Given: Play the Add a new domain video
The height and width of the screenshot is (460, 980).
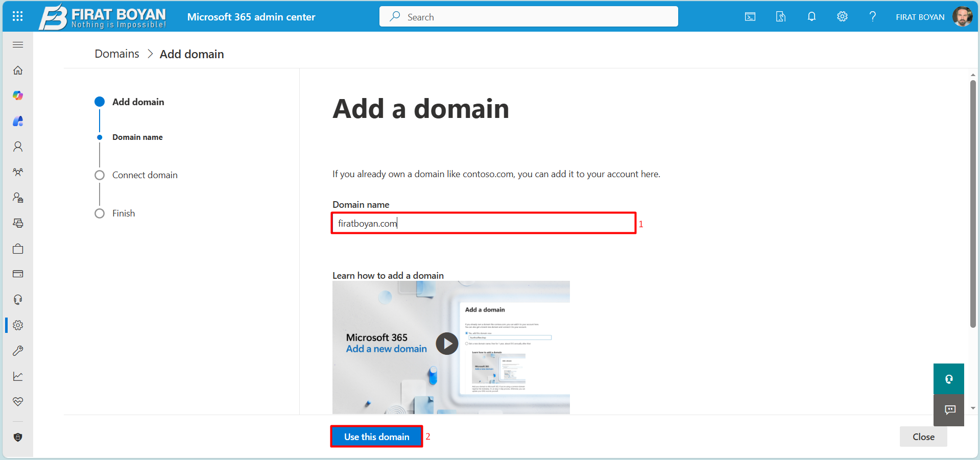Looking at the screenshot, I should [x=447, y=344].
